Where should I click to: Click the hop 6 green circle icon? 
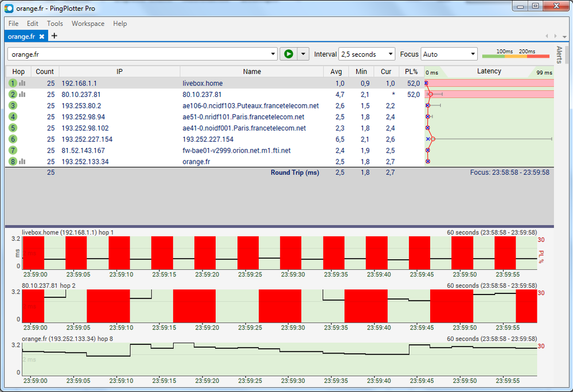13,139
